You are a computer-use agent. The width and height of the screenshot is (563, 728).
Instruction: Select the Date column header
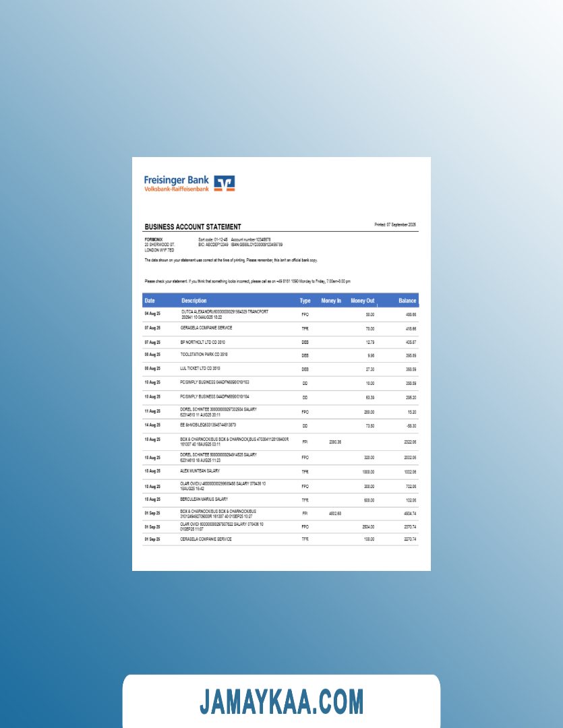150,301
